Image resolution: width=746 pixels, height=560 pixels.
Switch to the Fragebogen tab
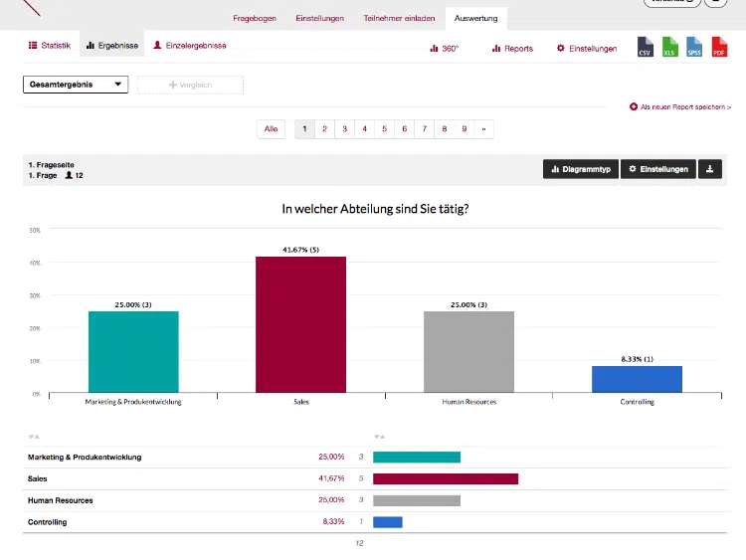point(255,18)
